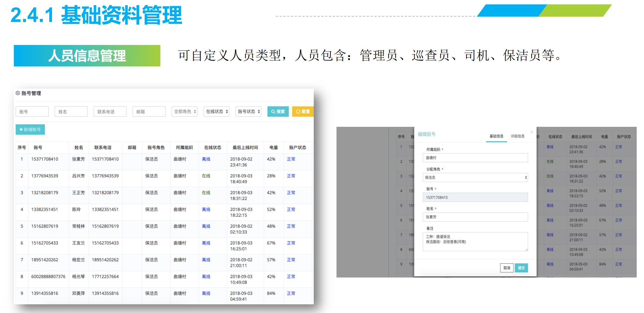Screen dimensions: 644x313
Task: Click the 最后上线时间 column header
Action: tap(245, 147)
